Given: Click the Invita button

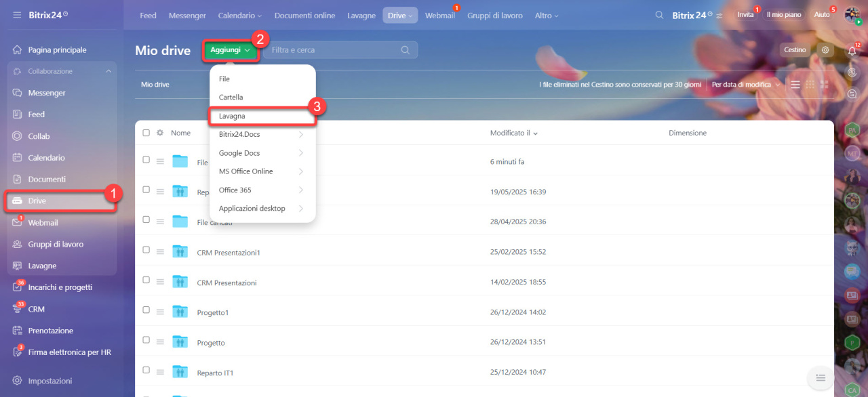Looking at the screenshot, I should pos(745,15).
